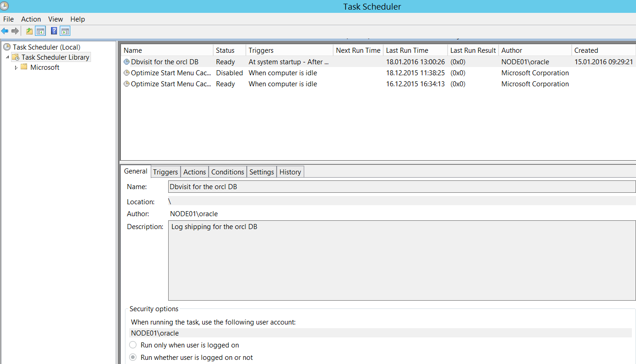The width and height of the screenshot is (636, 364).
Task: Click task icon of Dbvisit for the orcl DB
Action: pos(126,62)
